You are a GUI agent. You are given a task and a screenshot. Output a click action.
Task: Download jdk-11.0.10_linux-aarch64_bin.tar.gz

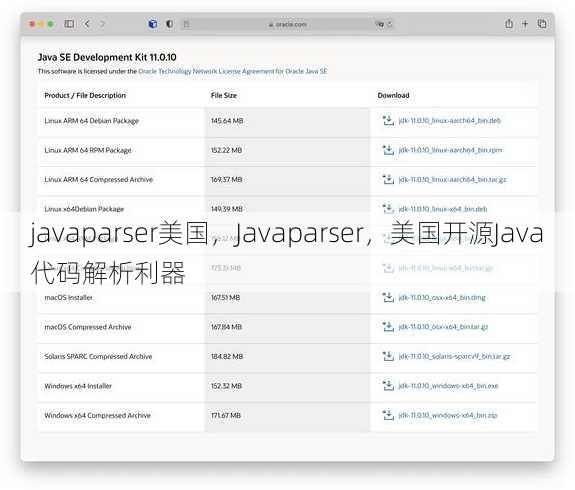click(453, 180)
